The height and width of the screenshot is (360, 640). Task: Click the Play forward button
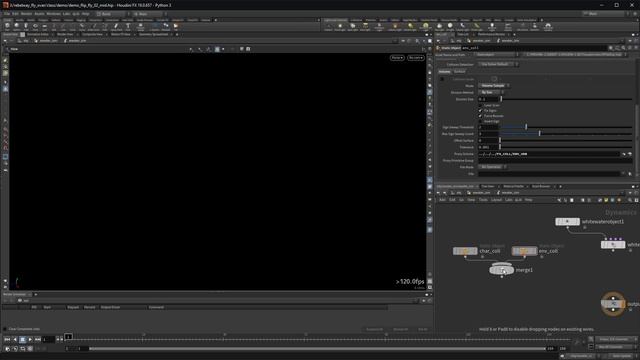point(30,339)
